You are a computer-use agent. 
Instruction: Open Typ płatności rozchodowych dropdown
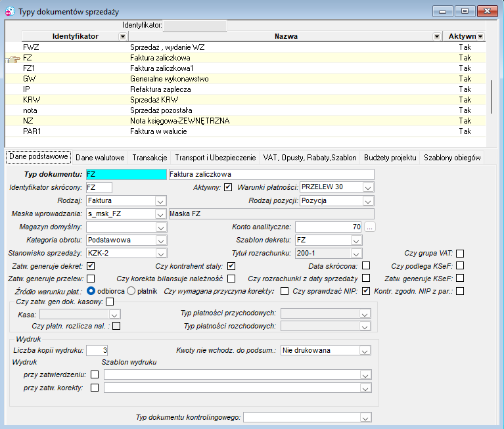coord(365,327)
